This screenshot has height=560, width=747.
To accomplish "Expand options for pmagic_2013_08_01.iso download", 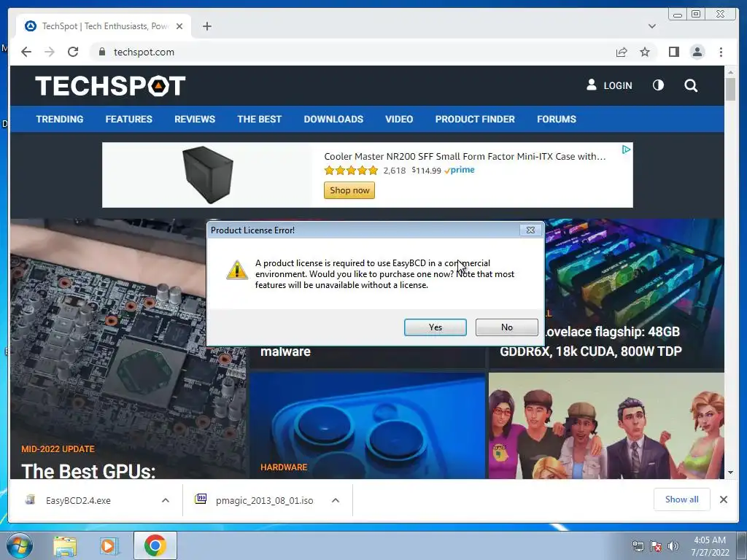I will pyautogui.click(x=336, y=500).
